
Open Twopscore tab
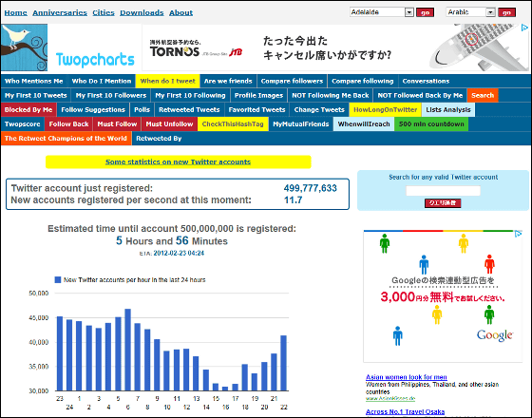(23, 123)
